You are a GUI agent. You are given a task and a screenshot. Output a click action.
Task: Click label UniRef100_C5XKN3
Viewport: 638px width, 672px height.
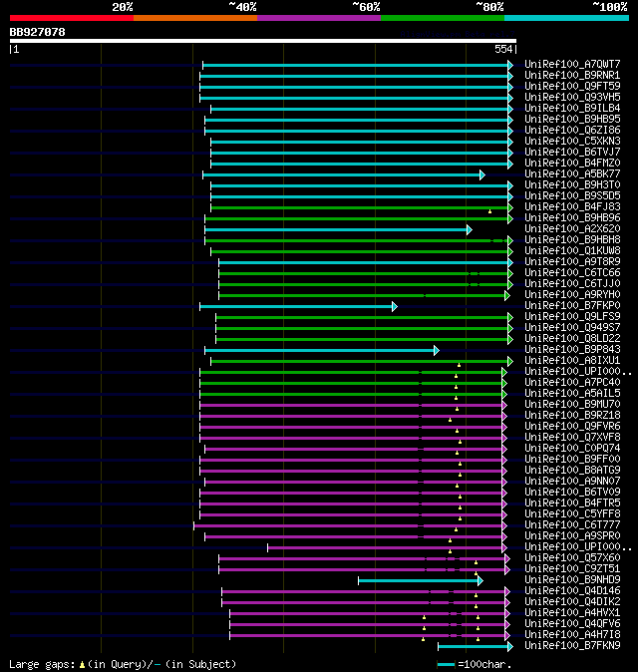[x=572, y=141]
